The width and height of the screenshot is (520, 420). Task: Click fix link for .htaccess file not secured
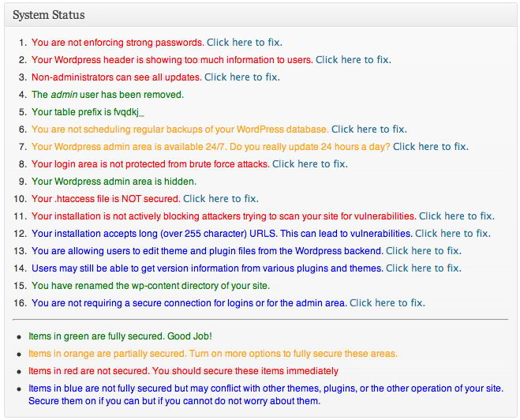220,199
